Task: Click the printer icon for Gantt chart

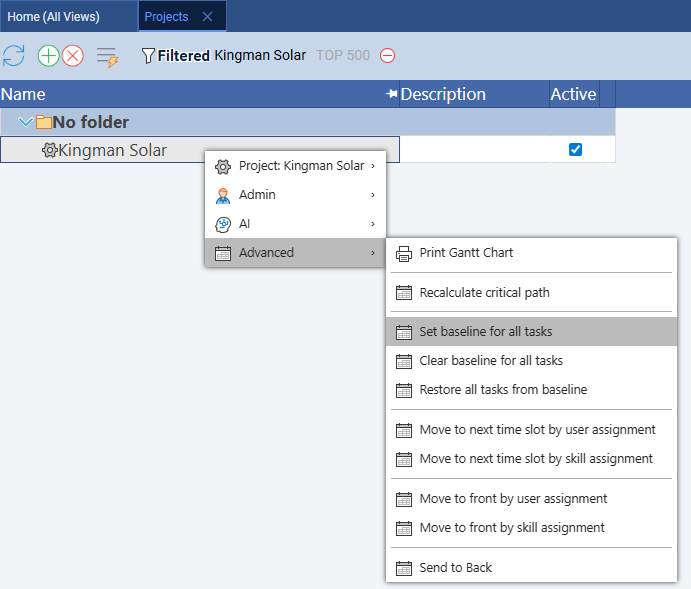Action: pyautogui.click(x=404, y=254)
